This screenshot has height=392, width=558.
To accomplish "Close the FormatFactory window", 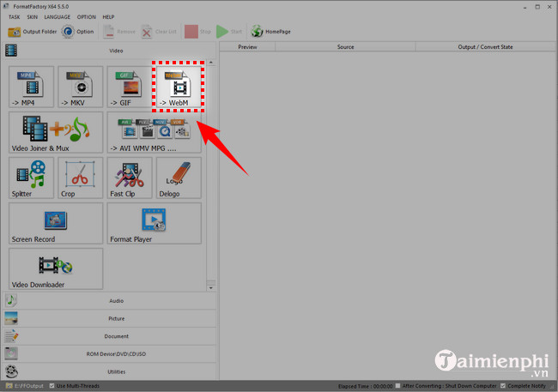I will [549, 7].
